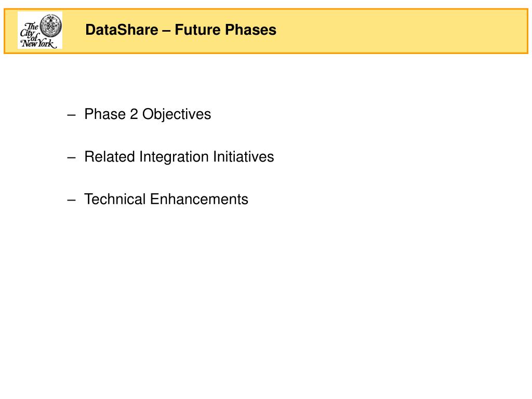
Task: Click the word 'Integration'
Action: click(x=174, y=157)
